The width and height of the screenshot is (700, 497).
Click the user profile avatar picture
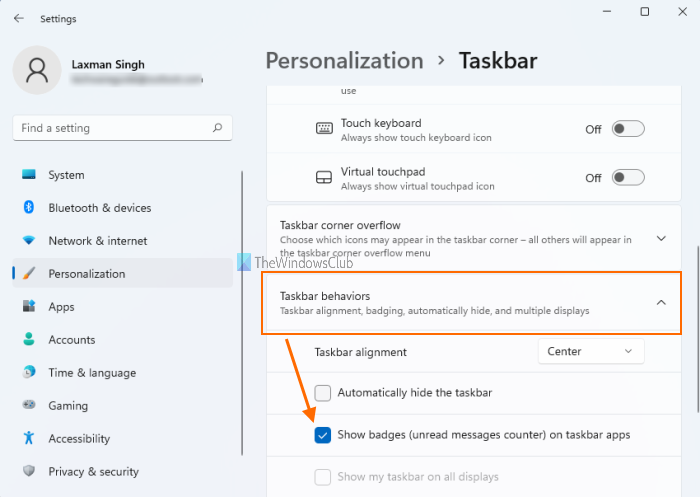click(x=37, y=70)
